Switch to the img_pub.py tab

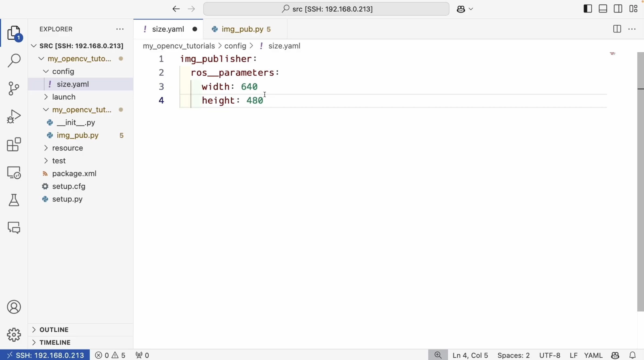pyautogui.click(x=242, y=29)
